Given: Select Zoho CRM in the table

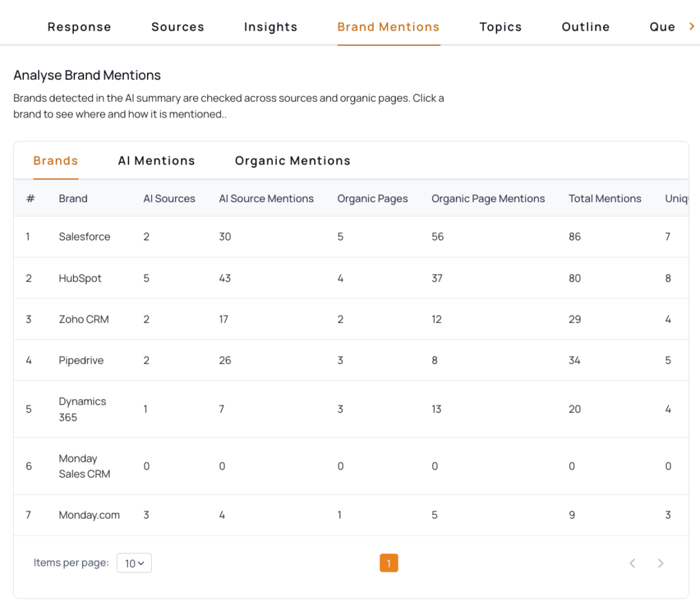Looking at the screenshot, I should [x=83, y=319].
